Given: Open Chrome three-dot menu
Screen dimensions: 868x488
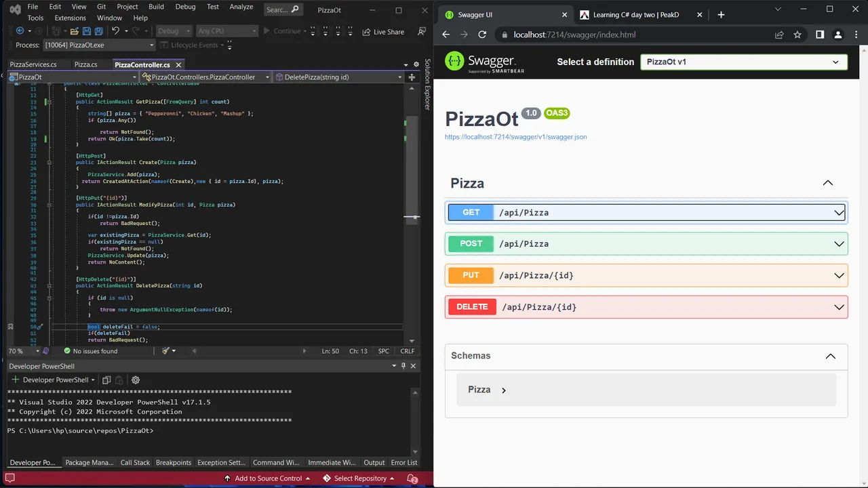Looking at the screenshot, I should click(x=856, y=35).
